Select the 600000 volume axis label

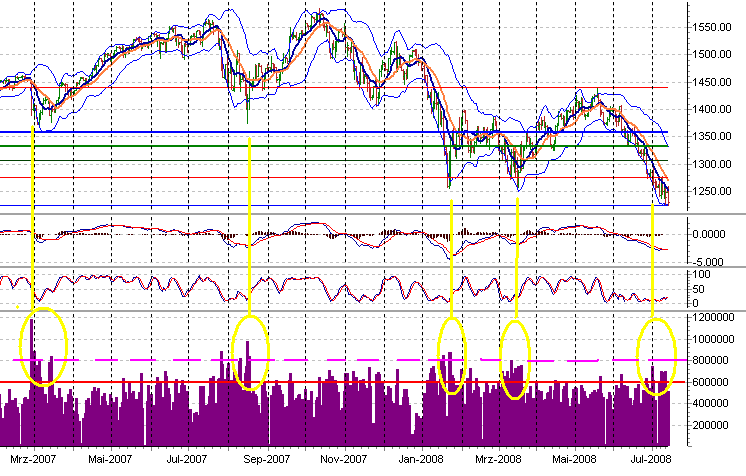click(715, 381)
